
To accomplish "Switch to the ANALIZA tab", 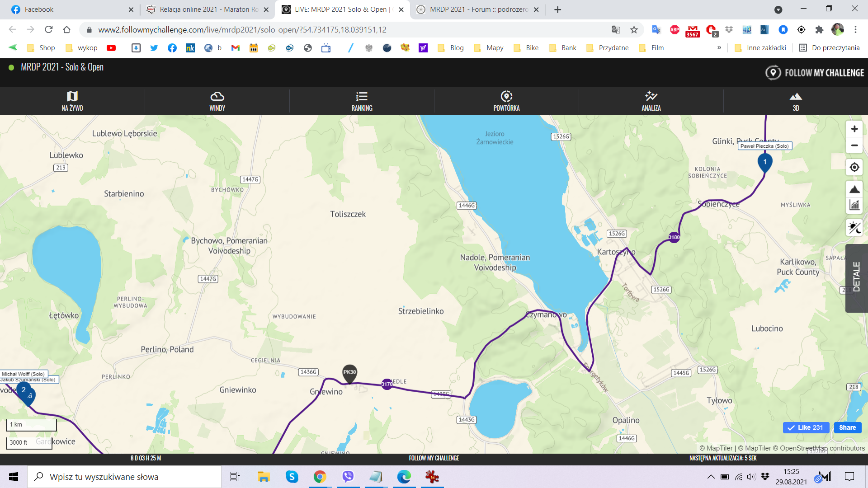I will pyautogui.click(x=651, y=101).
